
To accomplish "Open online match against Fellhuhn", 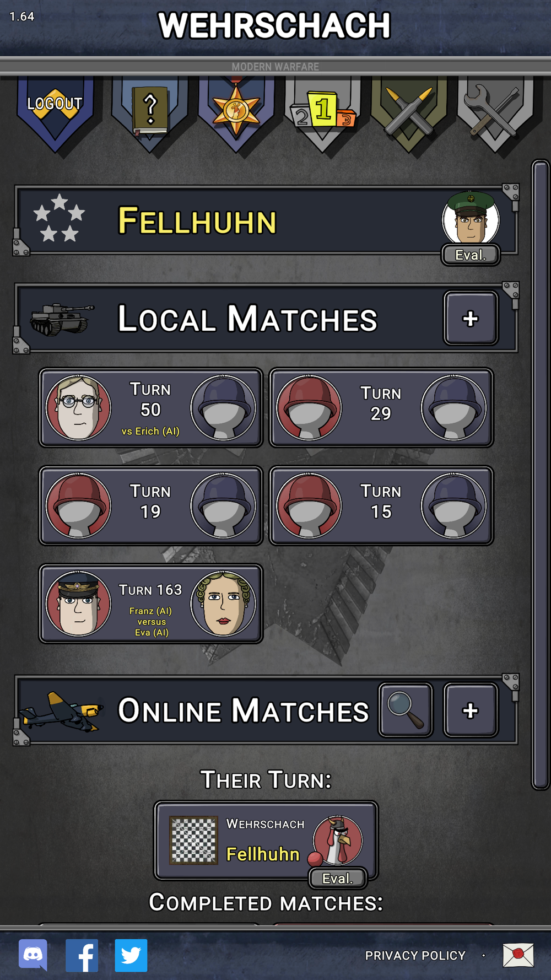I will tap(266, 841).
